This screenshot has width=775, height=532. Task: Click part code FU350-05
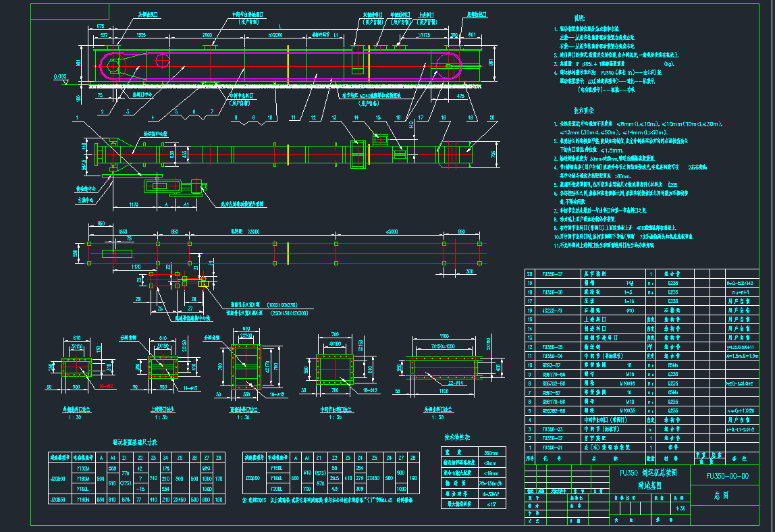click(552, 347)
